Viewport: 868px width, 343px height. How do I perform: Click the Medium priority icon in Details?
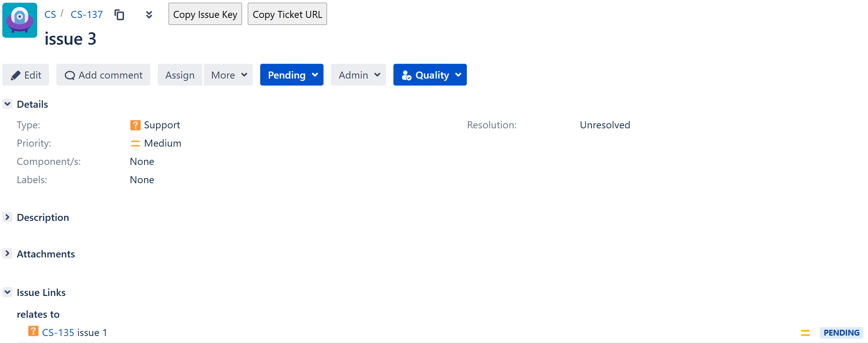click(x=135, y=143)
